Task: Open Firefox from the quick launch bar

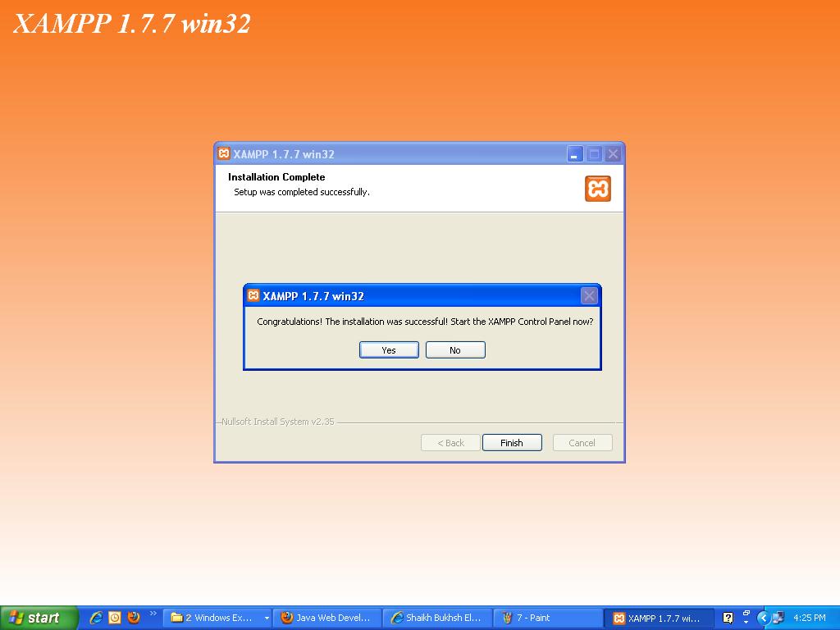Action: 133,618
